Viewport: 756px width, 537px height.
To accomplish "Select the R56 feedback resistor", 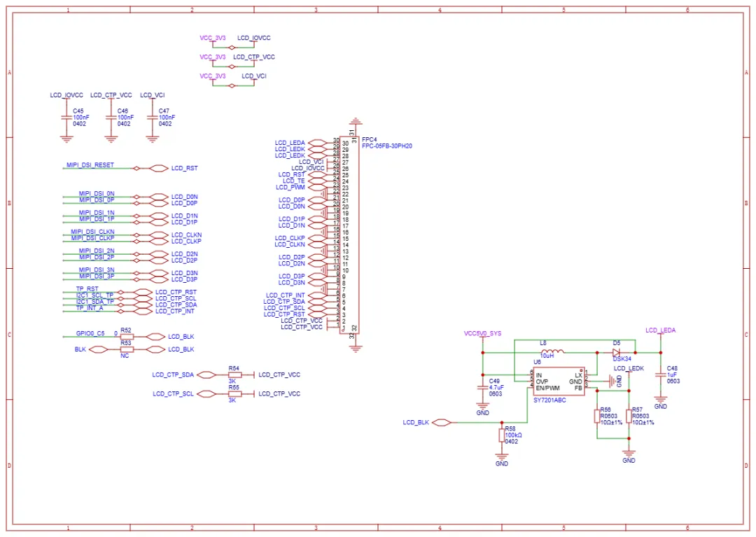I will 597,417.
